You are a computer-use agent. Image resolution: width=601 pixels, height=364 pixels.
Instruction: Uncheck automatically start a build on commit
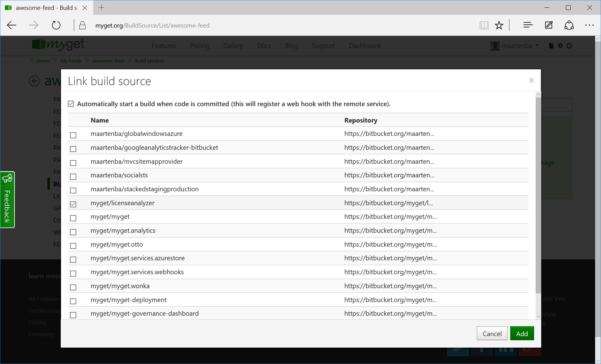(71, 103)
